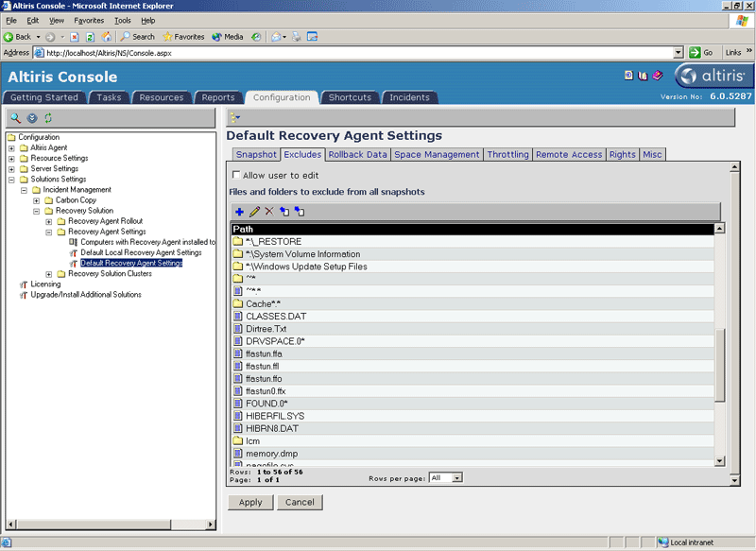
Task: Click the magnifying glass icon above the tree
Action: (16, 118)
